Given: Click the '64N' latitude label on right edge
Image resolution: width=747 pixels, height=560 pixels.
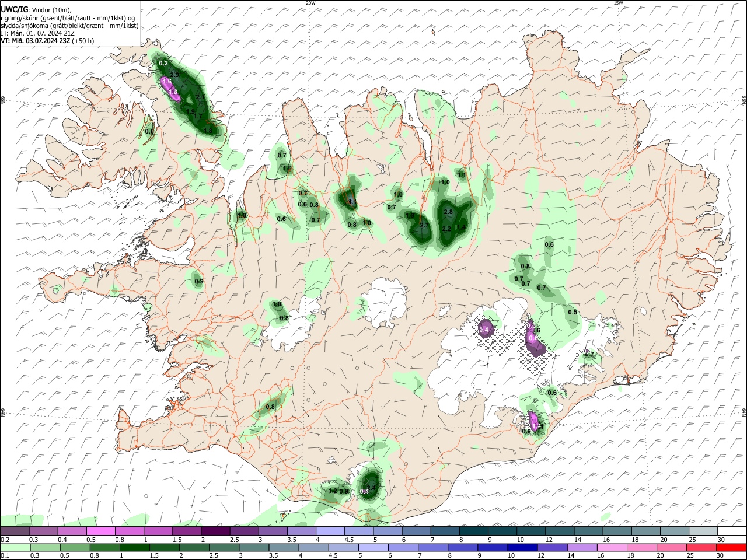Looking at the screenshot, I should [744, 412].
